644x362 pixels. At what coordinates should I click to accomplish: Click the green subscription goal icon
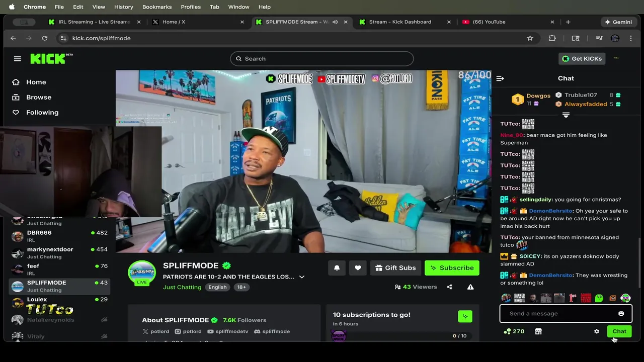click(465, 316)
